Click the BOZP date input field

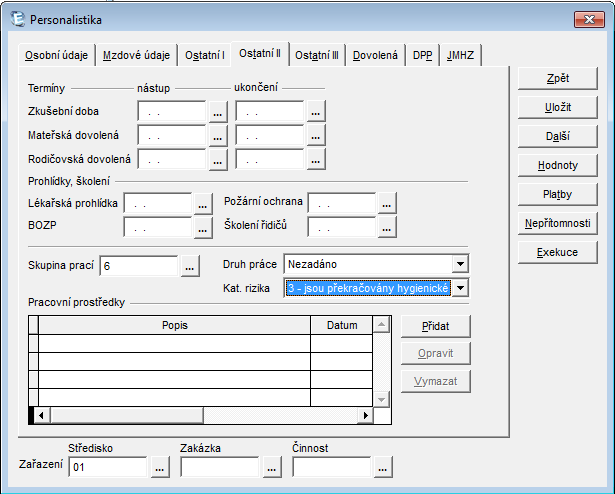click(x=157, y=227)
